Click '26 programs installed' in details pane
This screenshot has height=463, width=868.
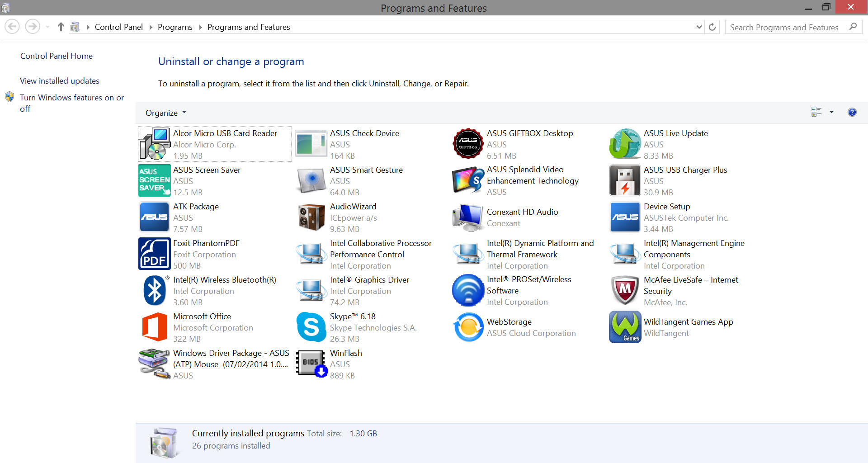pyautogui.click(x=231, y=446)
